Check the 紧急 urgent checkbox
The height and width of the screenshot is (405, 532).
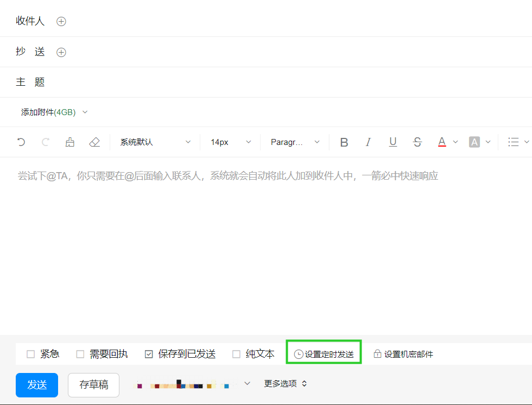click(x=30, y=354)
